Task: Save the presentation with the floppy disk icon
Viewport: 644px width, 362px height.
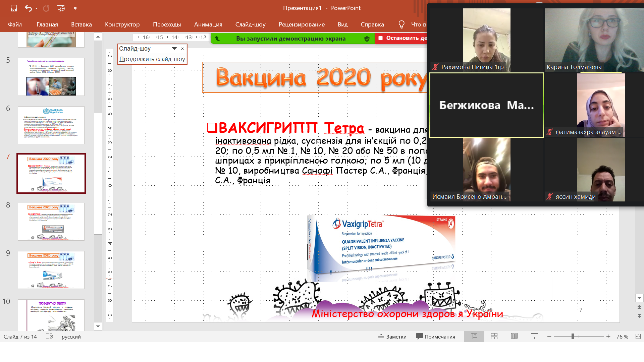Action: [x=14, y=8]
